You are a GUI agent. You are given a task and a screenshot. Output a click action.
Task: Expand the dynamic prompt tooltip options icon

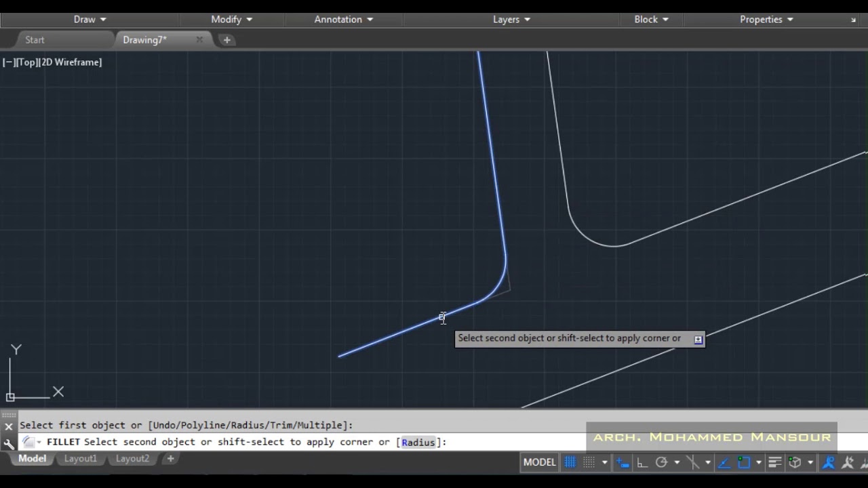tap(698, 339)
